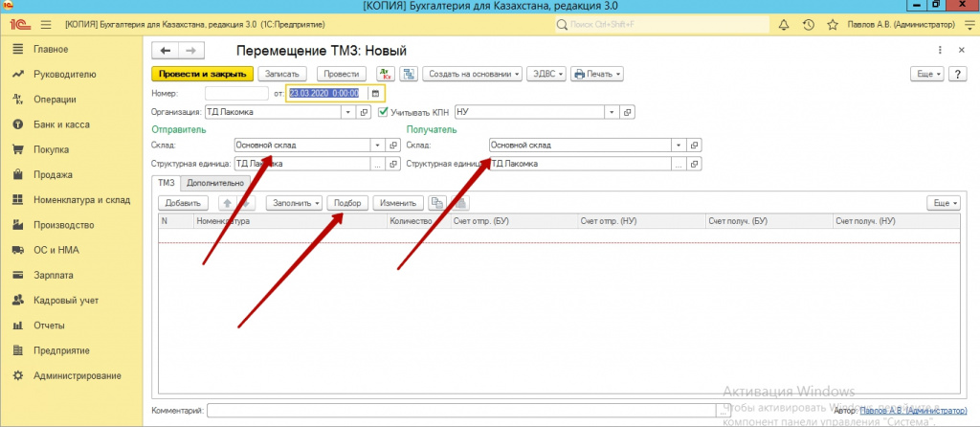The width and height of the screenshot is (980, 427).
Task: Expand sender Склад dropdown arrow
Action: (377, 145)
